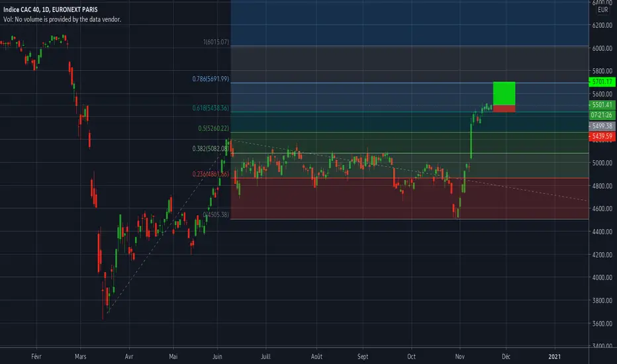
Task: Select the red stop-loss box
Action: click(504, 109)
